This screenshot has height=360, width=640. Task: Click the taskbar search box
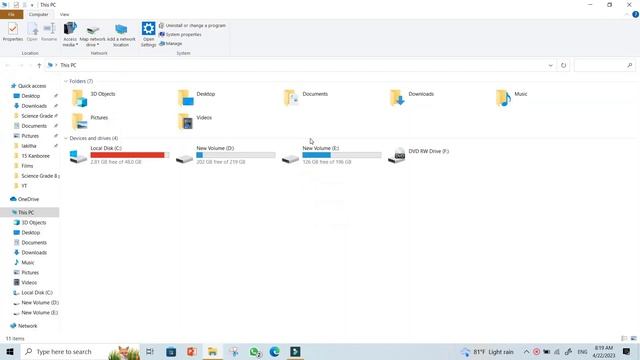point(81,351)
